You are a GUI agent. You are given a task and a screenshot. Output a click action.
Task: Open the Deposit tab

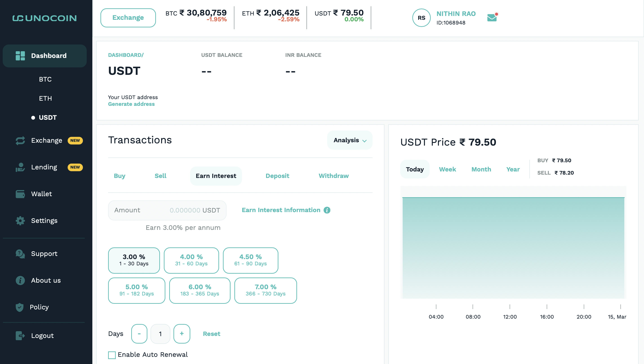tap(277, 176)
